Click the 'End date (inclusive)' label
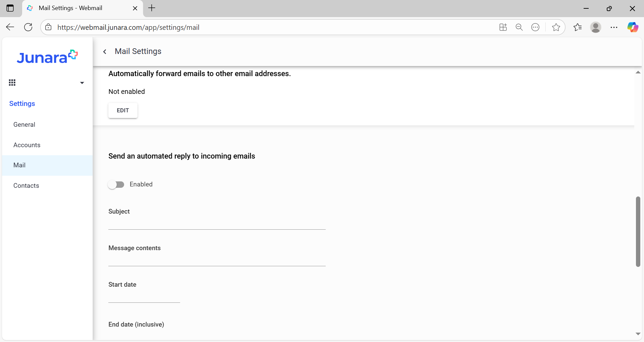 click(136, 324)
